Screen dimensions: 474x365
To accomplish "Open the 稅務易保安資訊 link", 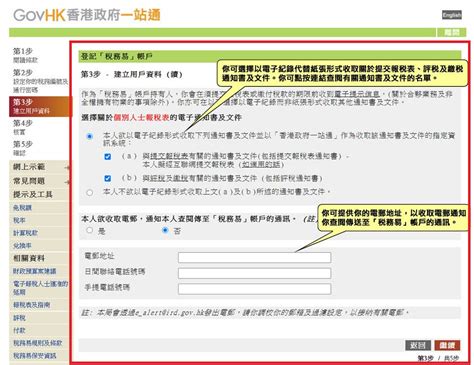I will pyautogui.click(x=35, y=356).
